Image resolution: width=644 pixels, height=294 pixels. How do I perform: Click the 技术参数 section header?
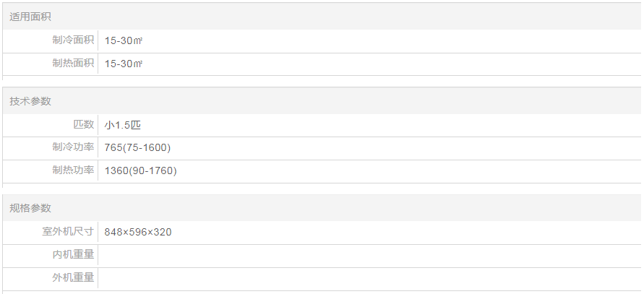click(x=30, y=101)
